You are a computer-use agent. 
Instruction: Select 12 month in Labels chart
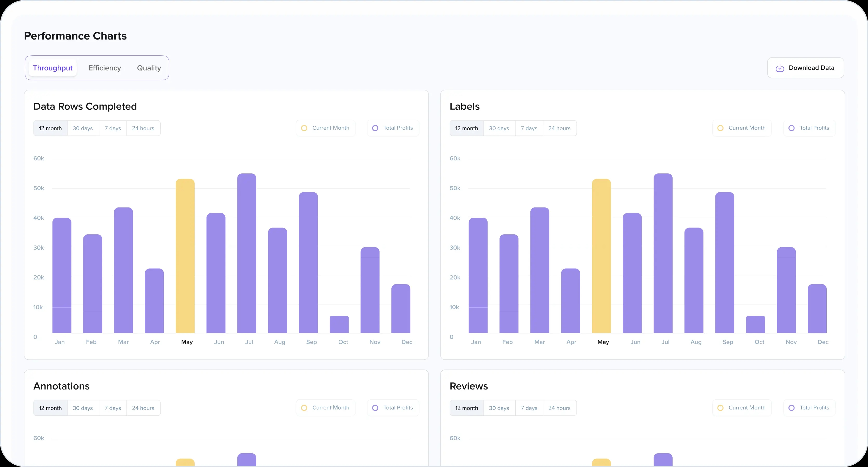pyautogui.click(x=467, y=128)
